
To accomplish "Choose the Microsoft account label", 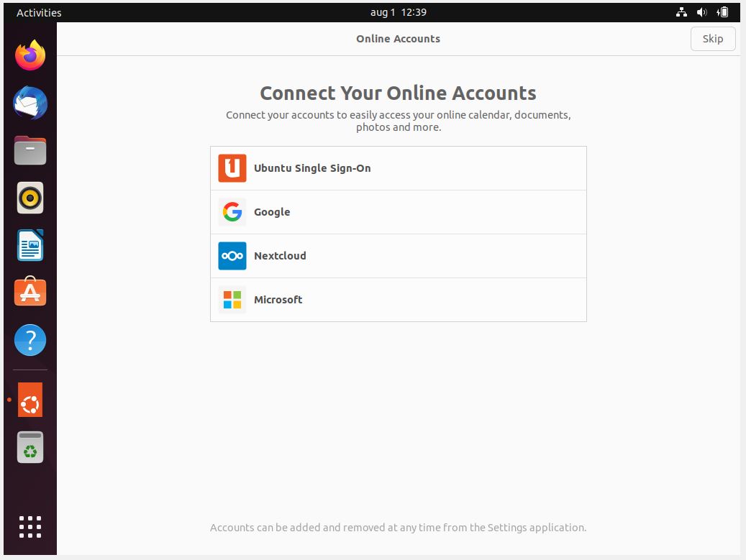I will pyautogui.click(x=278, y=300).
